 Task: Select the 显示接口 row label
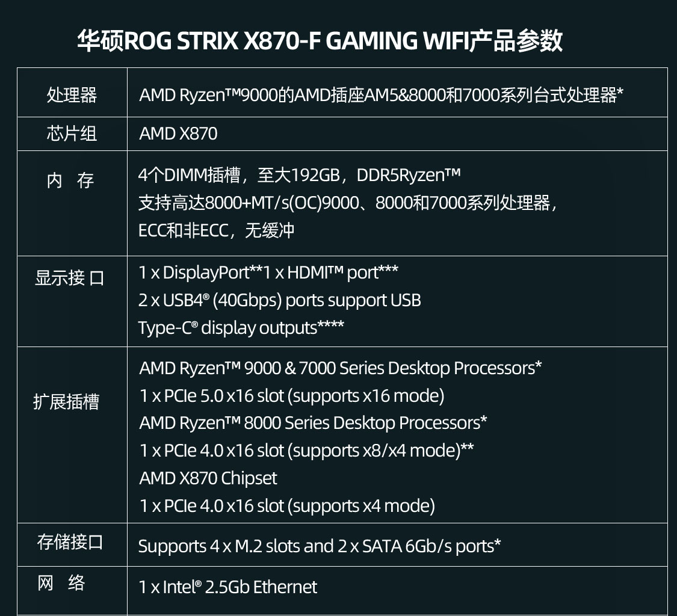(x=69, y=278)
